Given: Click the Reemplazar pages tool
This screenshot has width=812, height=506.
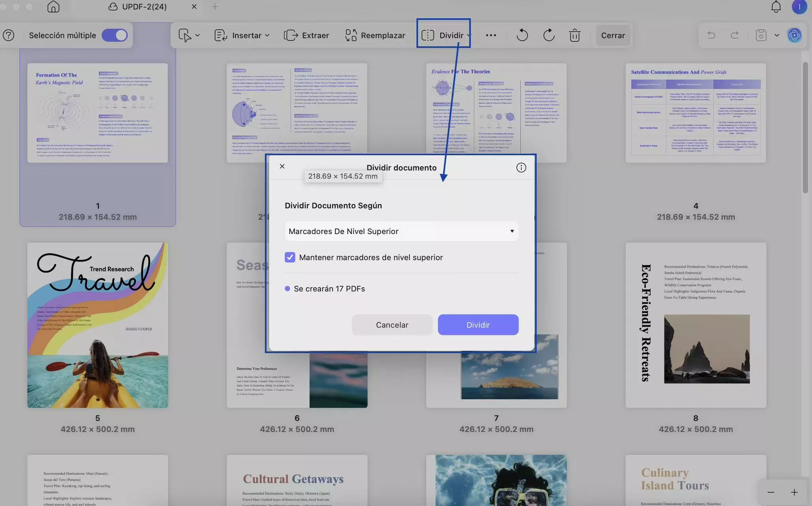Looking at the screenshot, I should [x=375, y=35].
